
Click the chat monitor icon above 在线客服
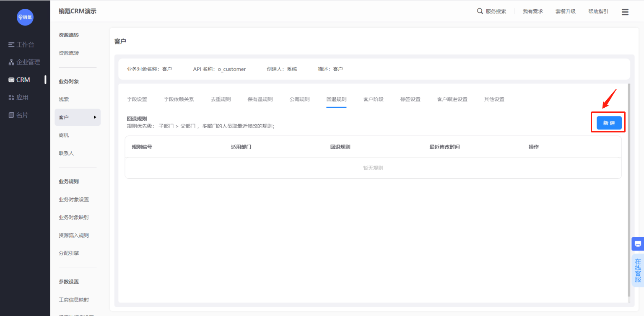coord(638,244)
